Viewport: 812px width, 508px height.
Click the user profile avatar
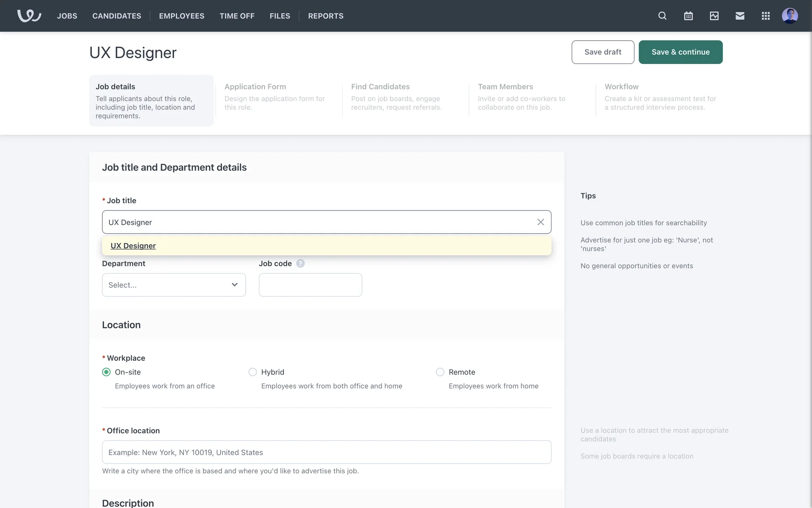(790, 16)
